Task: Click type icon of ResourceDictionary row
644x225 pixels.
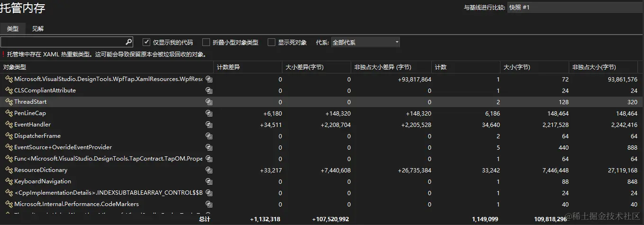Action: point(9,170)
